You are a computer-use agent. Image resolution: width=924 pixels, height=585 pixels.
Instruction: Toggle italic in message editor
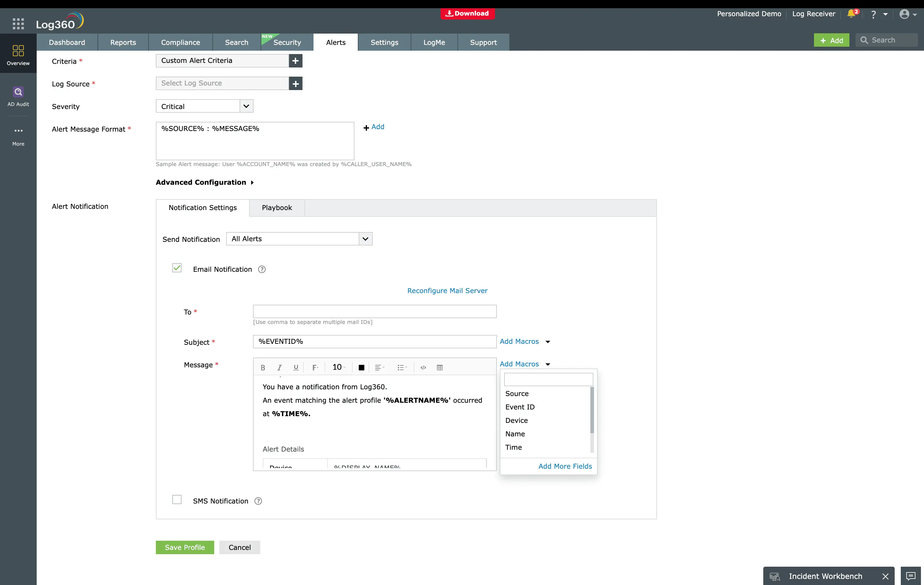pyautogui.click(x=279, y=367)
